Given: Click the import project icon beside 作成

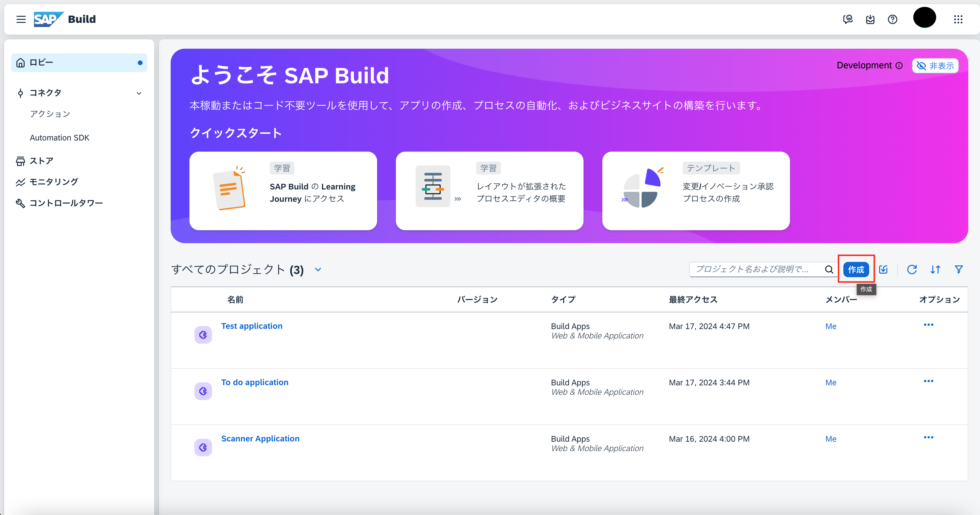Looking at the screenshot, I should [883, 269].
